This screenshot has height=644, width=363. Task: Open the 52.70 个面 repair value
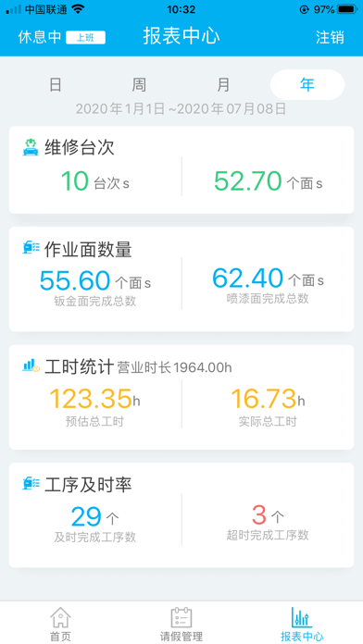coord(268,181)
